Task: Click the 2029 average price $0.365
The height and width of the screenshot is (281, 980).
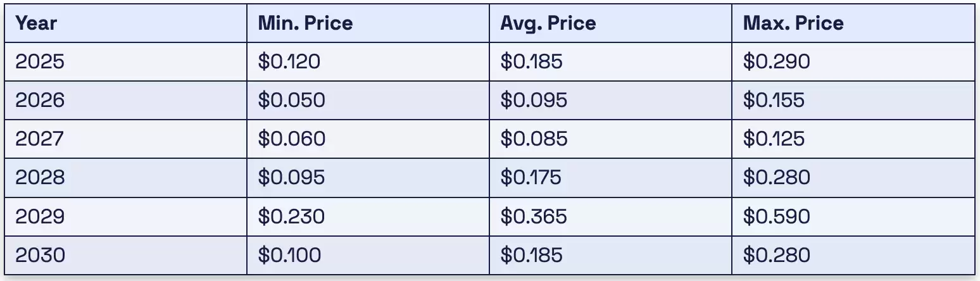Action: [534, 216]
